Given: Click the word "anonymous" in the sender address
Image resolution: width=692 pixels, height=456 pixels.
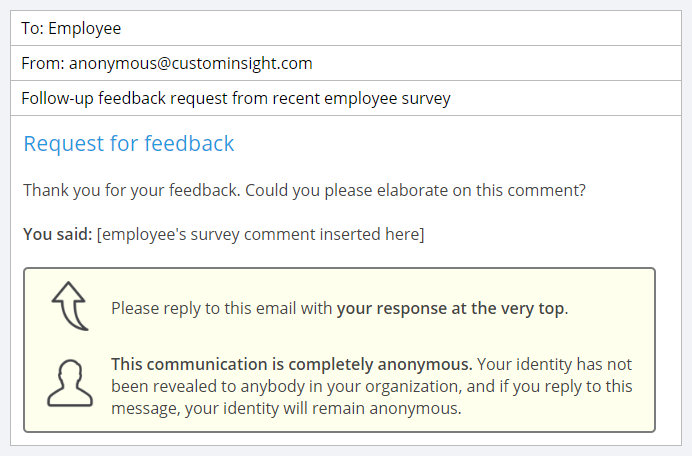Looking at the screenshot, I should pyautogui.click(x=114, y=63).
